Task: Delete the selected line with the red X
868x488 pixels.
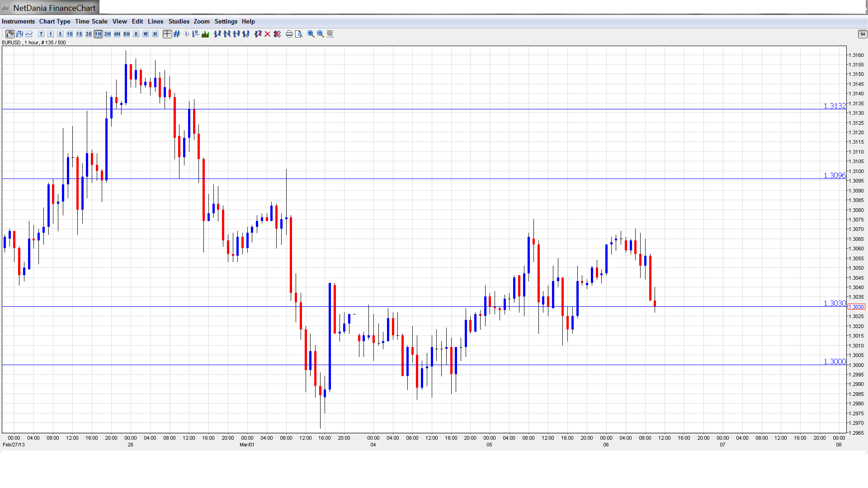Action: pyautogui.click(x=268, y=34)
